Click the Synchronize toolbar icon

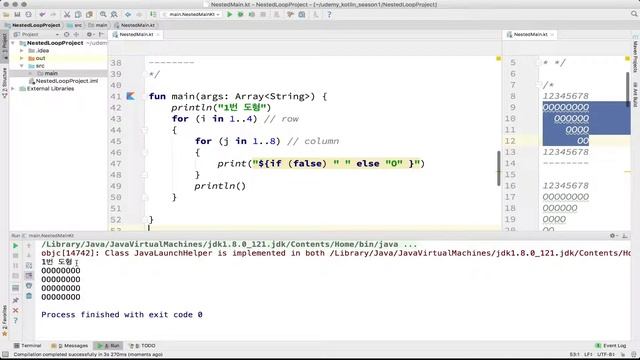click(28, 15)
